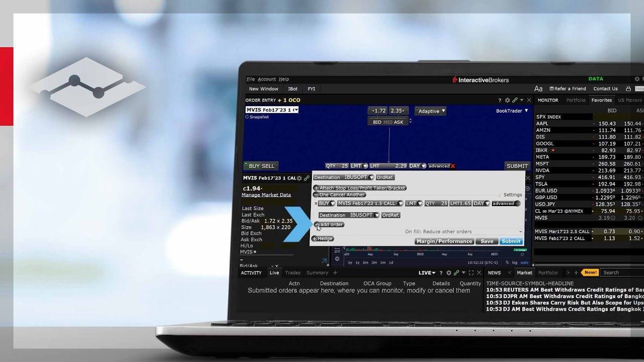Toggle chart auto scaling

(x=524, y=262)
